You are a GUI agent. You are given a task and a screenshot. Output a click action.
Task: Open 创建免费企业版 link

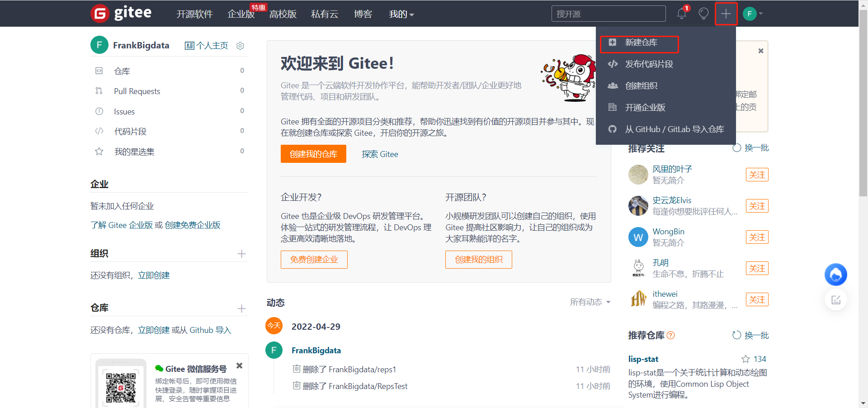coord(193,225)
